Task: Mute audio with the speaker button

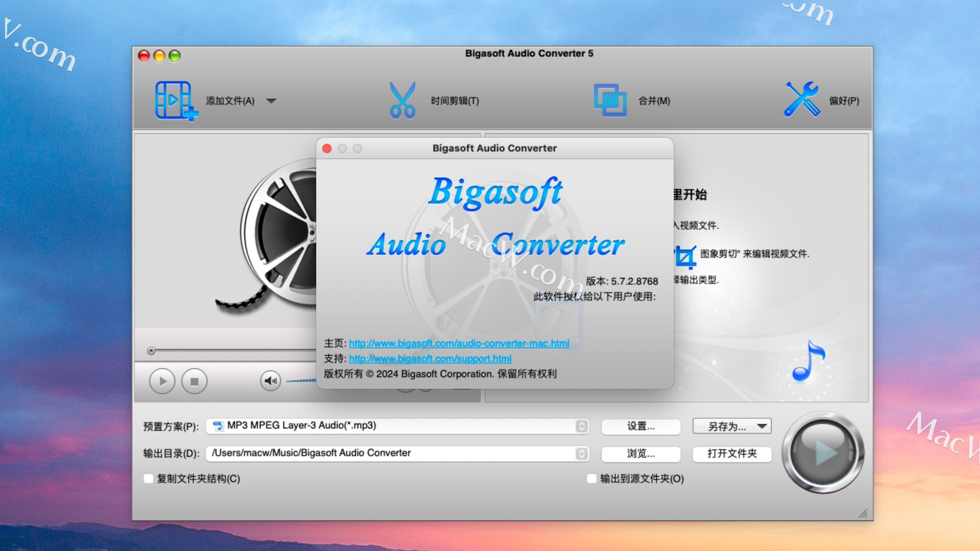Action: click(271, 381)
